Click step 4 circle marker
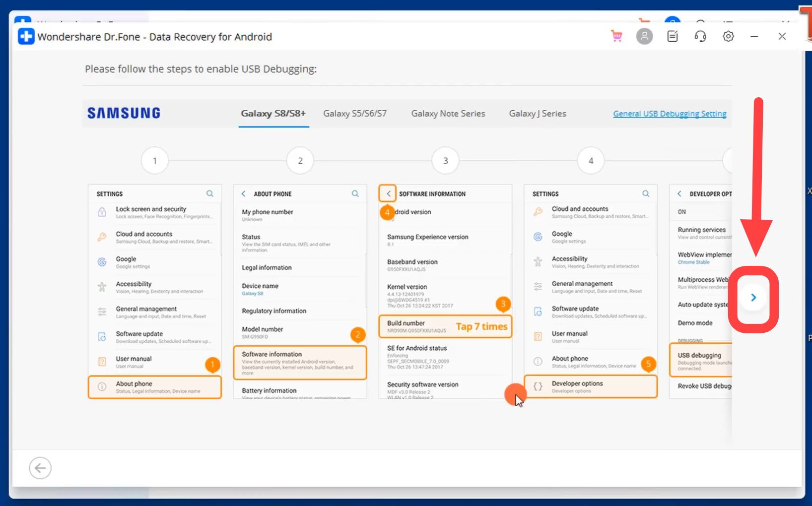The image size is (812, 506). [591, 161]
